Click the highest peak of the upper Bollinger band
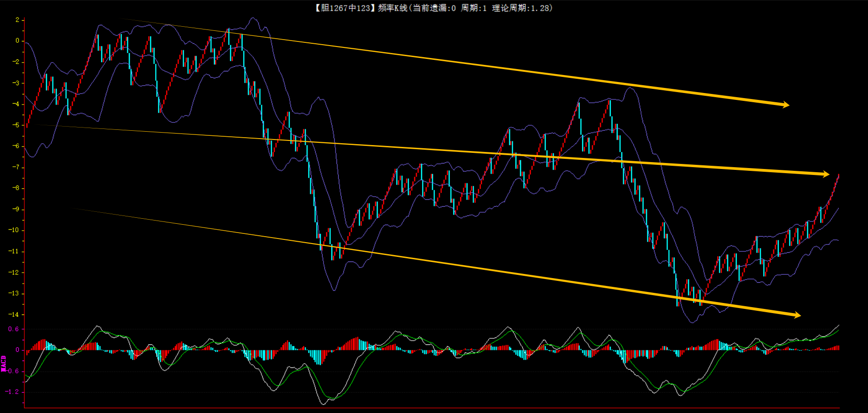The height and width of the screenshot is (413, 868). tap(253, 18)
